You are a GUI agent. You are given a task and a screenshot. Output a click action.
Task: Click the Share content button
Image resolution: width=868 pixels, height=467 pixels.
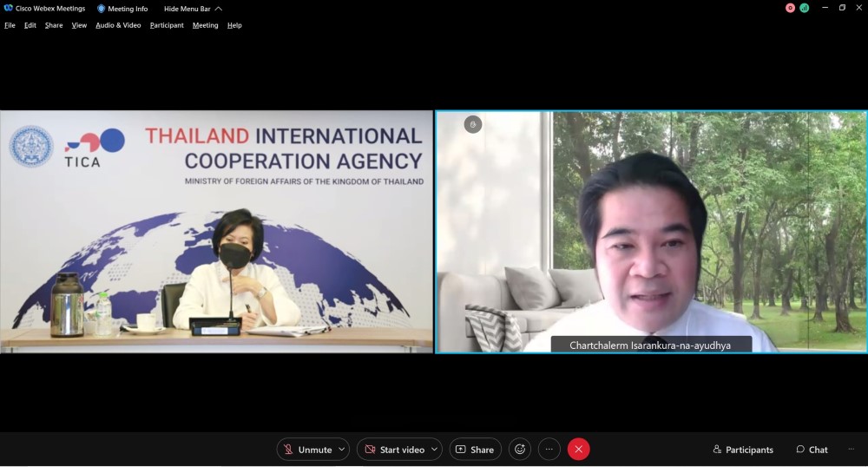tap(475, 449)
